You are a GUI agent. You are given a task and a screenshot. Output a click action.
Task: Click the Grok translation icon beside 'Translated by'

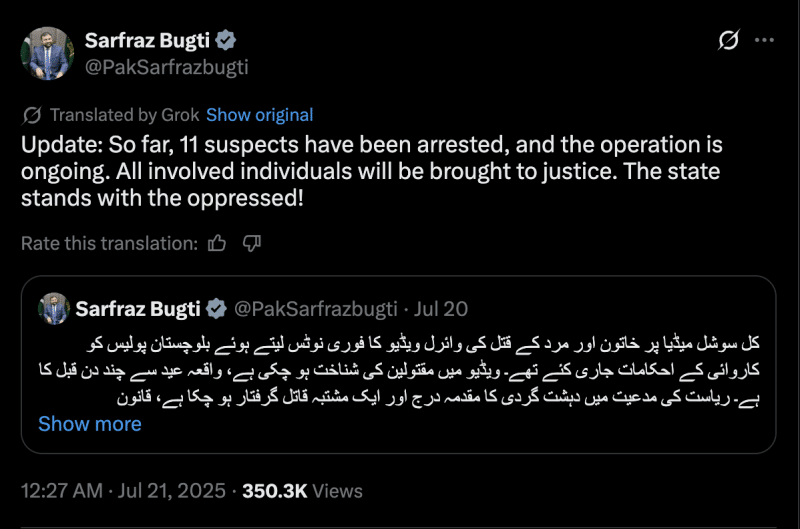(x=31, y=114)
